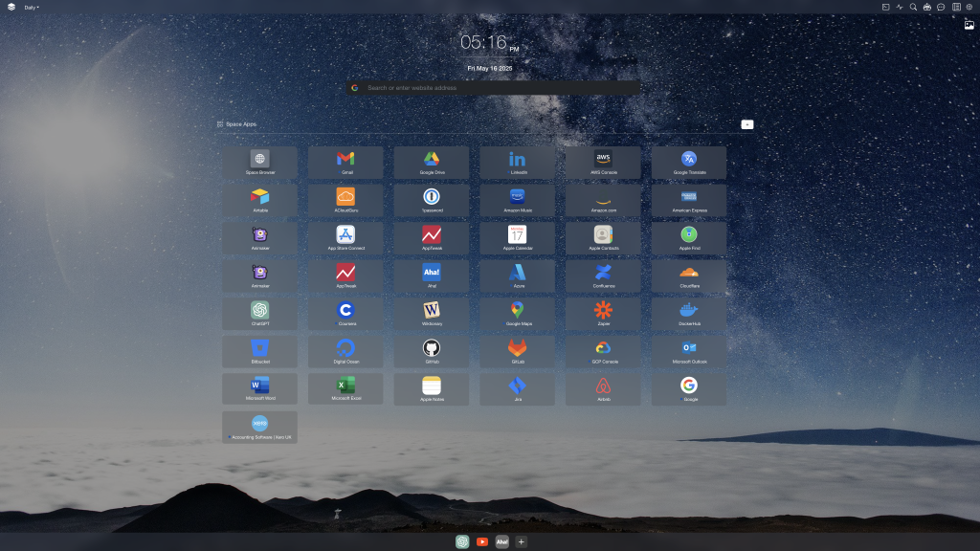Switch to YouTube in the bottom dock
The image size is (980, 551).
tap(482, 541)
